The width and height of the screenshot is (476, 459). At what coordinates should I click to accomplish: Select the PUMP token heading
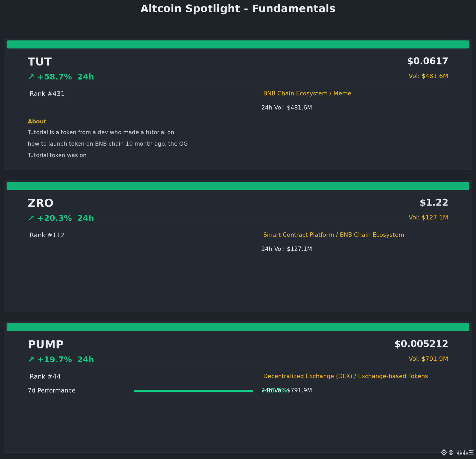click(46, 345)
